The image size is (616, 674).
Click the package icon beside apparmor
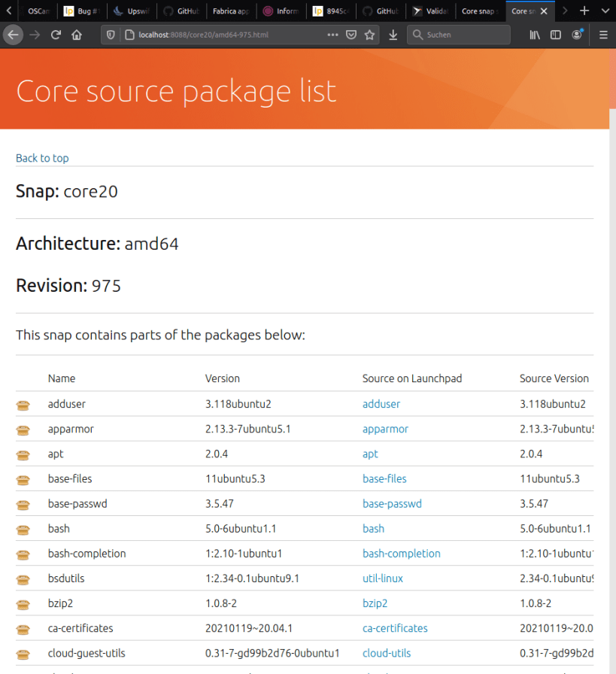tap(23, 430)
